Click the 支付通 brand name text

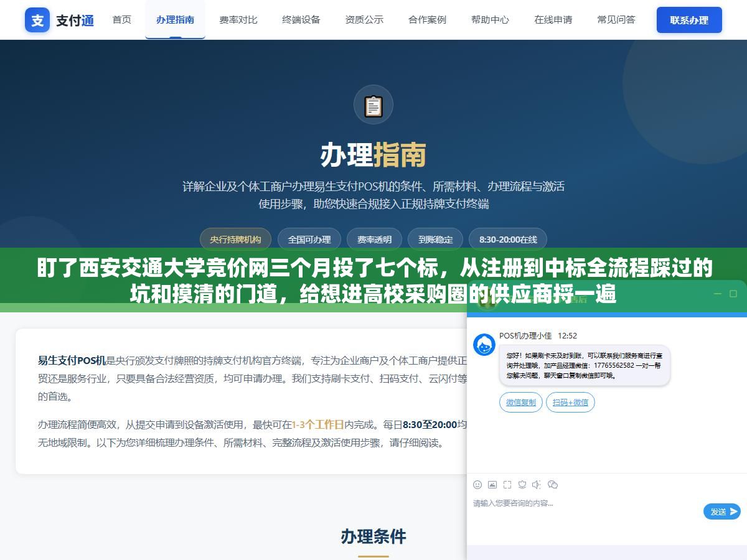tap(75, 21)
